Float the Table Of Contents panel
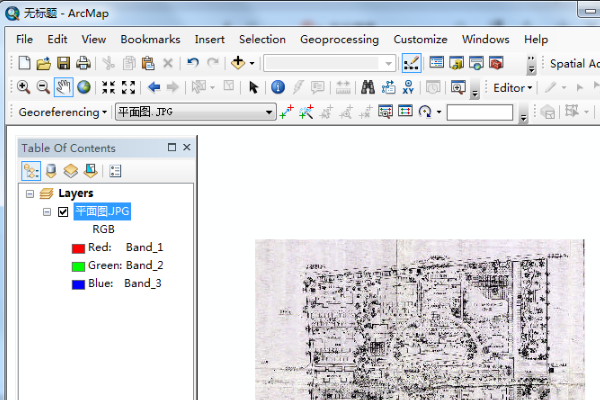The width and height of the screenshot is (600, 400). click(x=172, y=147)
